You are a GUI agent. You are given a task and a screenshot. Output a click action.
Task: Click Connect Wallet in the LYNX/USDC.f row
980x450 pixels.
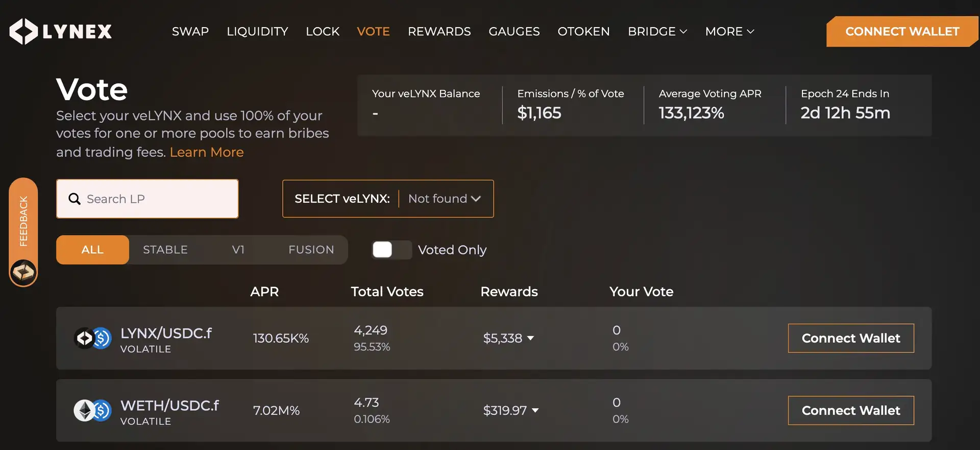click(851, 338)
